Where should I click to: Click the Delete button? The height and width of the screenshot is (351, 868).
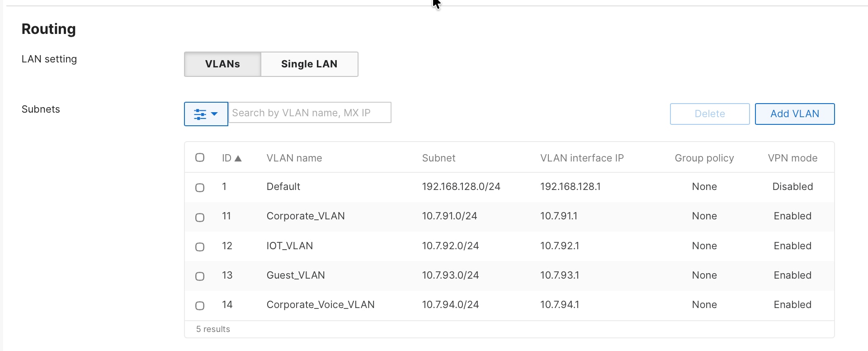coord(709,114)
